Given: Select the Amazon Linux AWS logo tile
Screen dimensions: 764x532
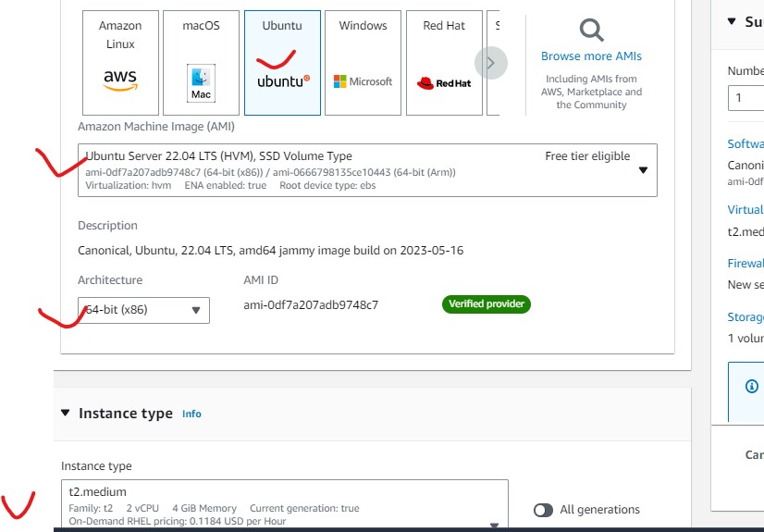Looking at the screenshot, I should [x=120, y=63].
